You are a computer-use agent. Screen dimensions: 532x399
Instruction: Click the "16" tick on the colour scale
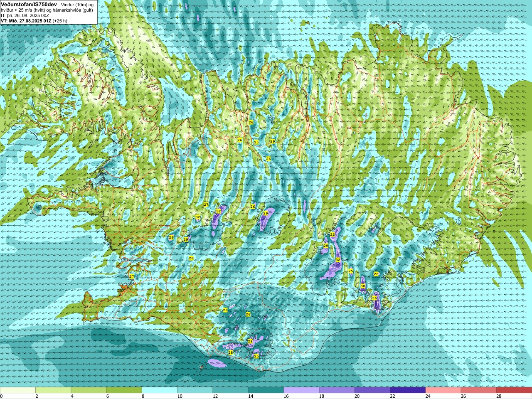[x=287, y=396]
